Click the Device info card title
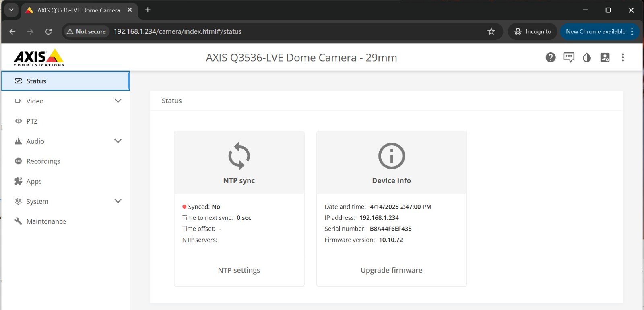This screenshot has height=310, width=644. pyautogui.click(x=392, y=181)
